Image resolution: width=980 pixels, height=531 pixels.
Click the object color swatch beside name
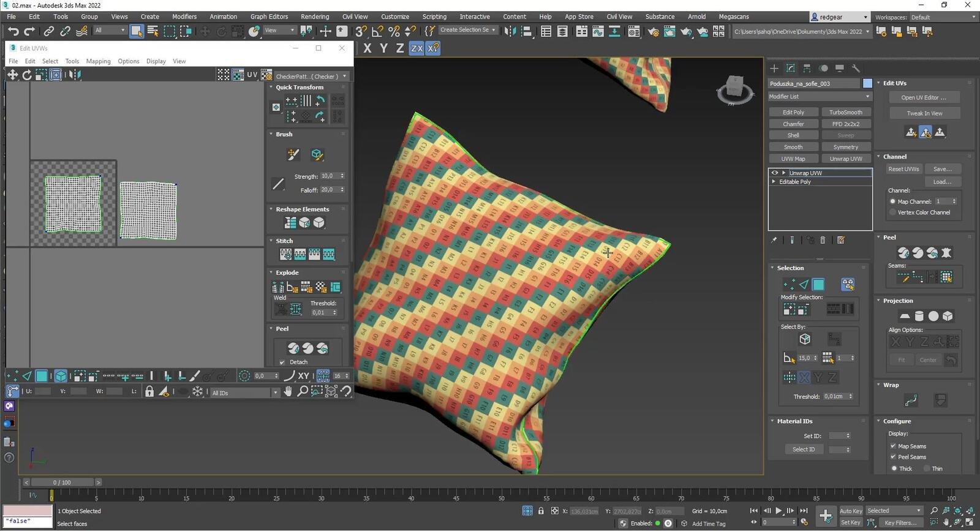click(867, 83)
